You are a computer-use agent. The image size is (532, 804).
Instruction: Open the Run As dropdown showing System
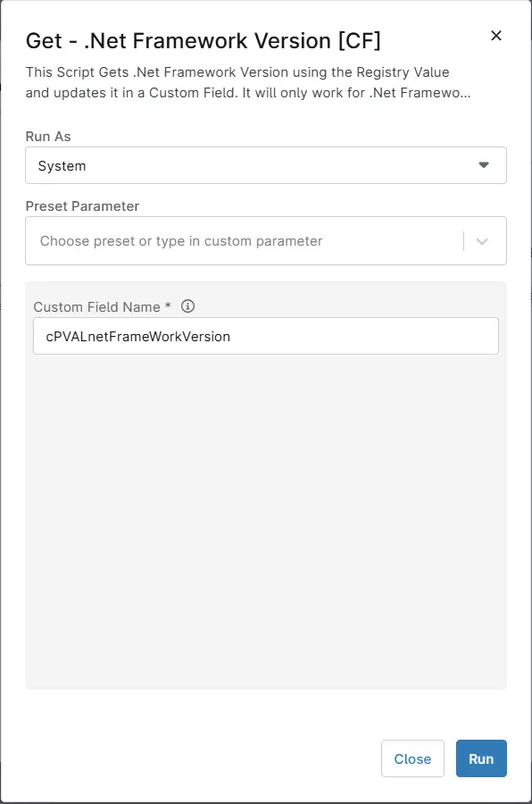[x=266, y=165]
